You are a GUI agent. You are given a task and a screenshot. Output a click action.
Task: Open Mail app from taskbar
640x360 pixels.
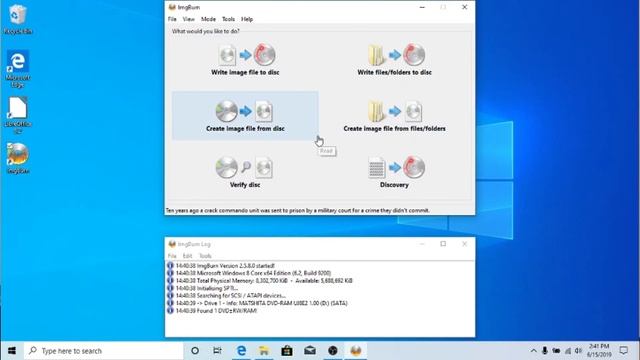(310, 351)
